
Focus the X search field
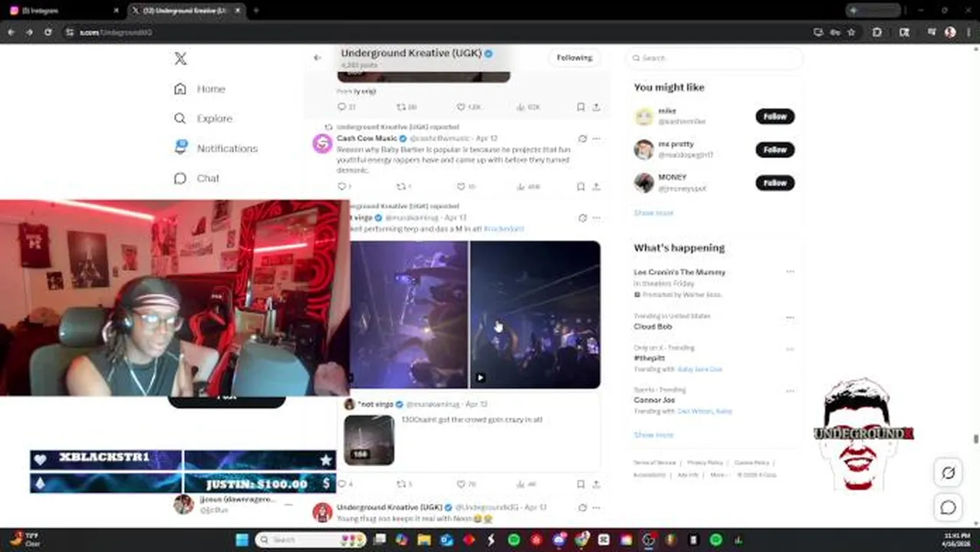tap(715, 58)
